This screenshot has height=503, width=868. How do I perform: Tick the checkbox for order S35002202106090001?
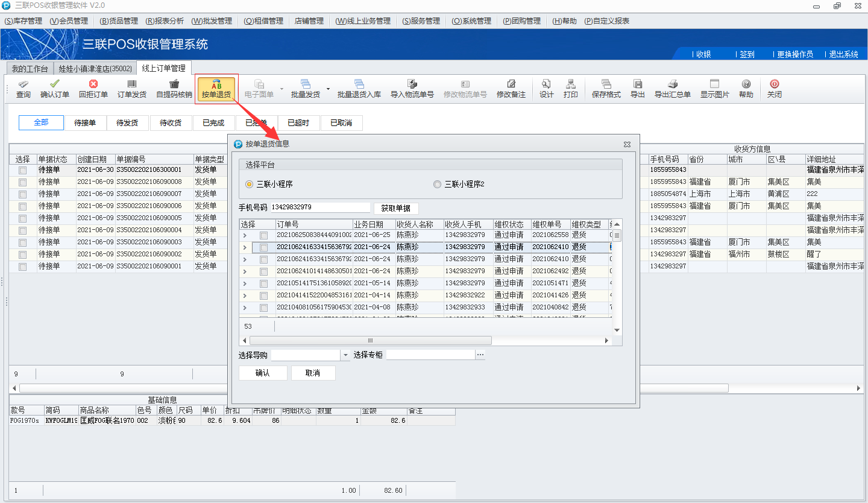[x=23, y=267]
